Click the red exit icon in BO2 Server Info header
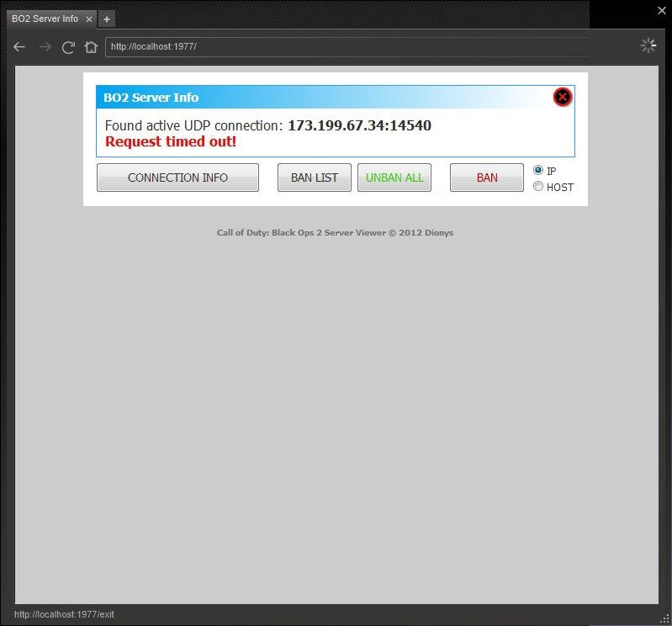This screenshot has height=626, width=672. [563, 97]
